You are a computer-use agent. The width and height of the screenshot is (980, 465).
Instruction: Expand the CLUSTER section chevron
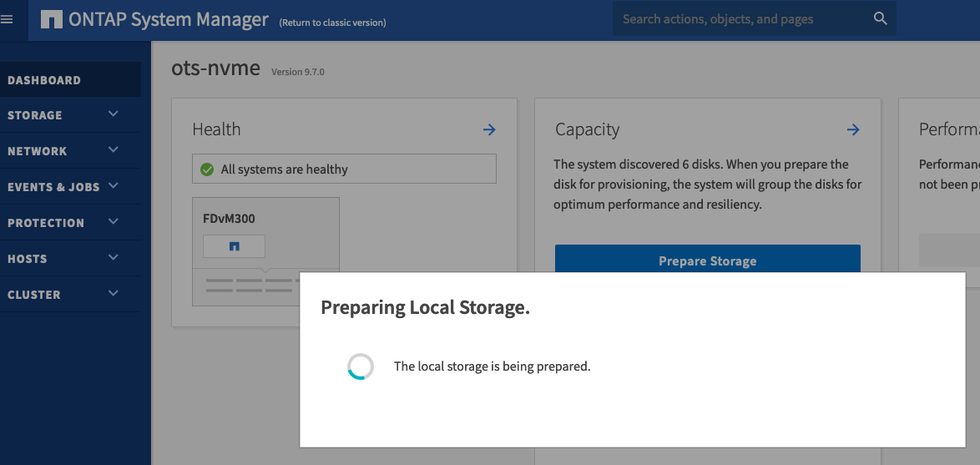[x=114, y=294]
